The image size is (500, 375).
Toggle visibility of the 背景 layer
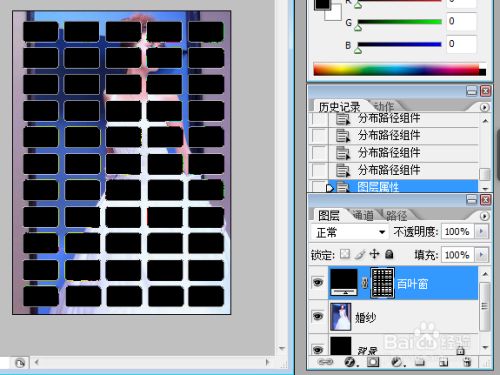318,349
